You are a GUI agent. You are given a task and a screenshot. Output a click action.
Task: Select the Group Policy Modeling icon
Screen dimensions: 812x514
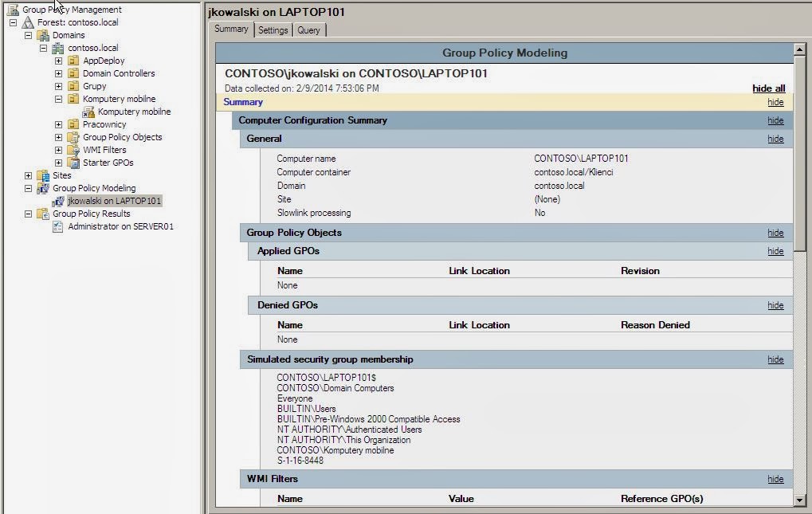[x=41, y=187]
